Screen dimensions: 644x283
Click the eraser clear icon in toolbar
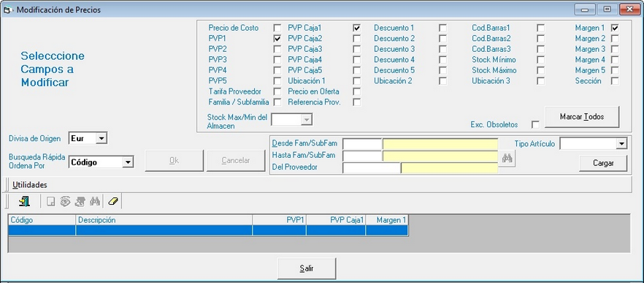[112, 202]
